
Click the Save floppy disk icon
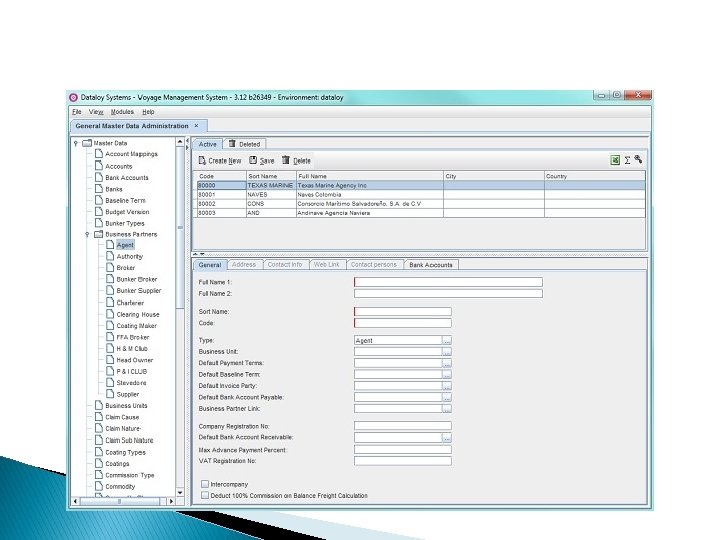click(253, 160)
